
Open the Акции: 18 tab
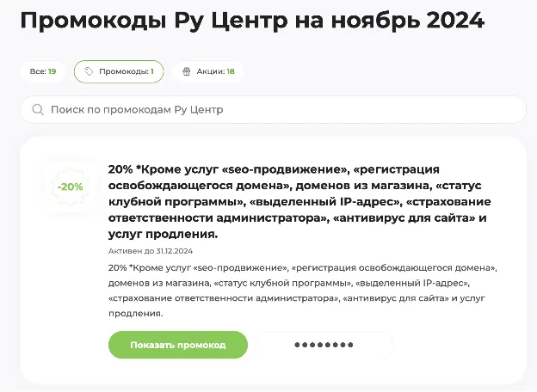[208, 71]
